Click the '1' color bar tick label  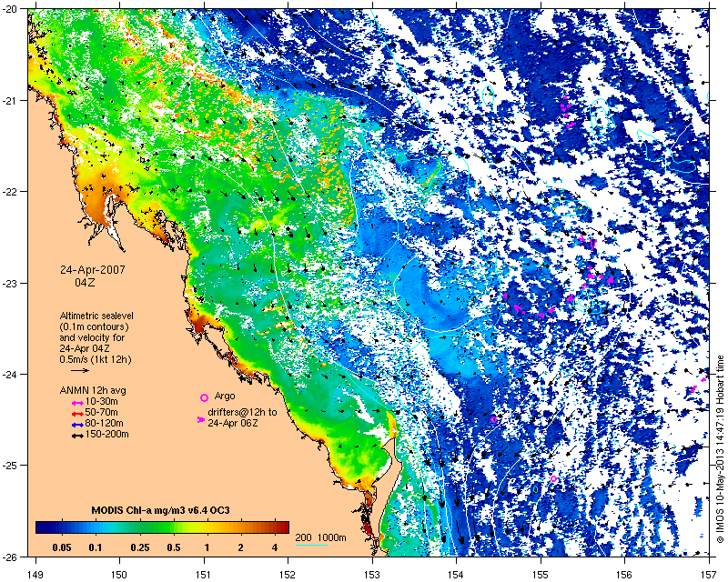pos(207,547)
